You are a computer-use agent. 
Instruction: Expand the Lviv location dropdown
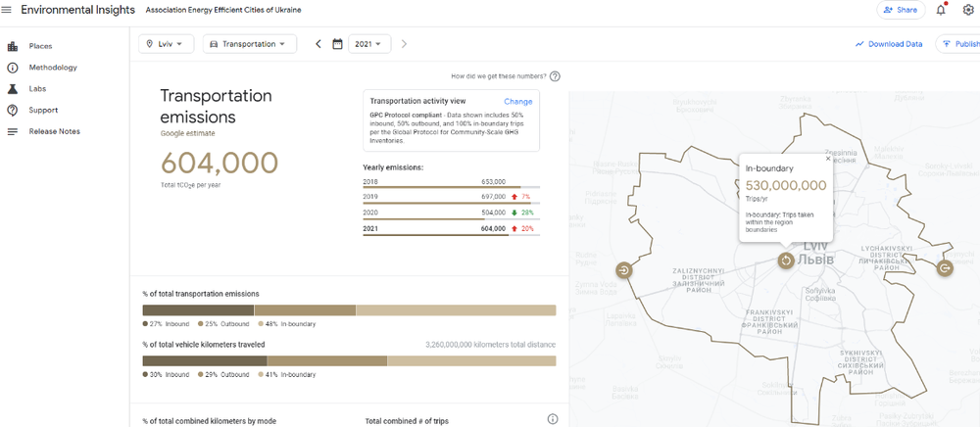click(x=165, y=44)
